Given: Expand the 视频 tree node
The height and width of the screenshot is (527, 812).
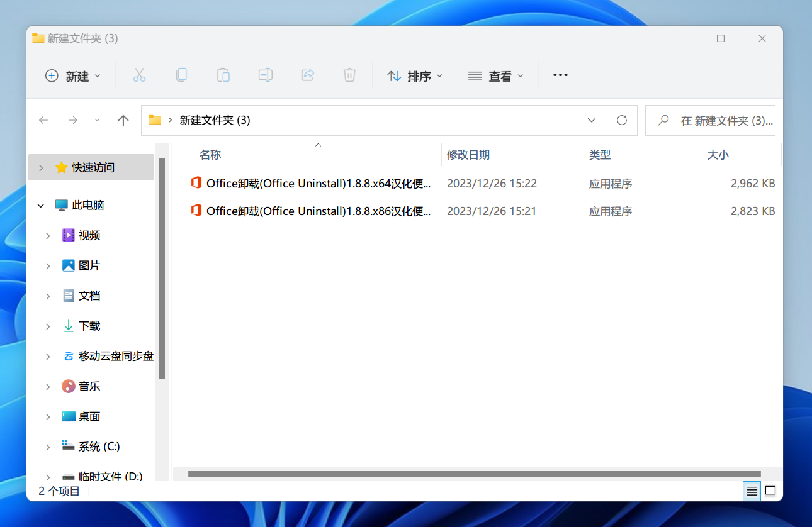Looking at the screenshot, I should click(x=48, y=235).
